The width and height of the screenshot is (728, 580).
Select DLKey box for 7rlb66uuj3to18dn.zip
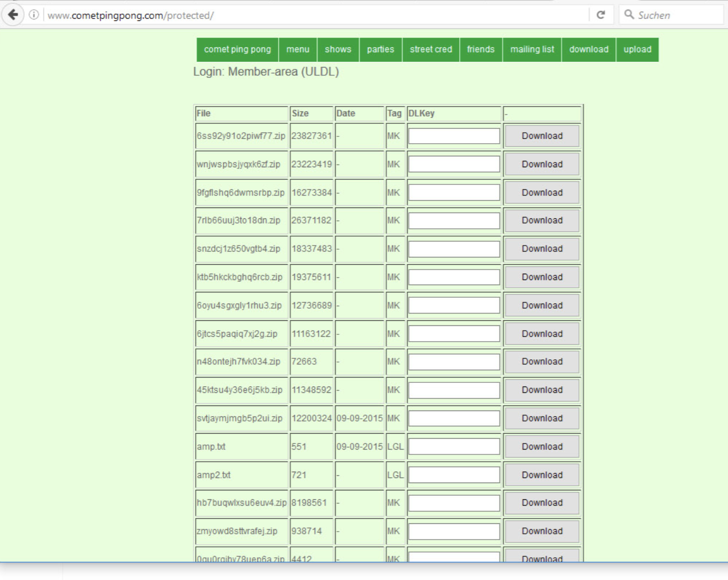454,221
